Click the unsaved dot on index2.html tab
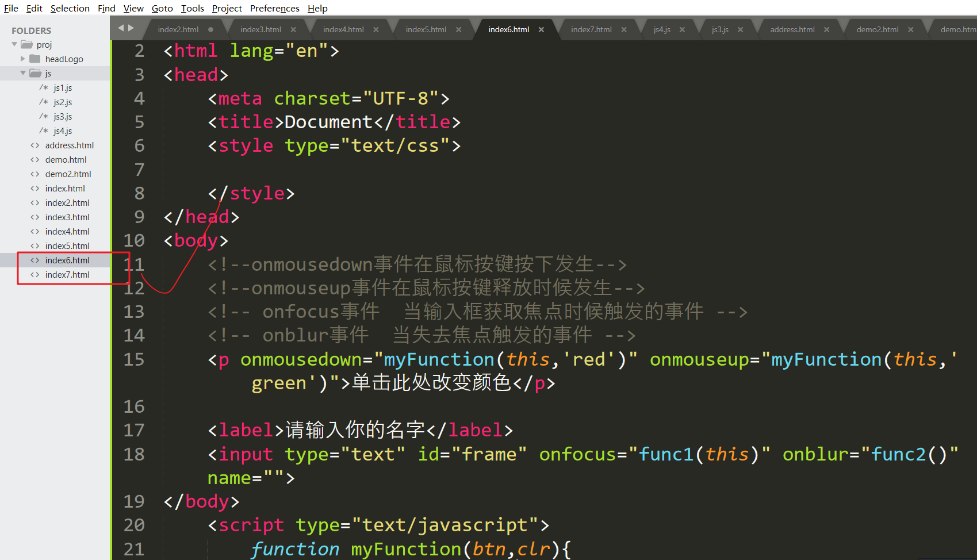This screenshot has height=560, width=977. coord(210,29)
